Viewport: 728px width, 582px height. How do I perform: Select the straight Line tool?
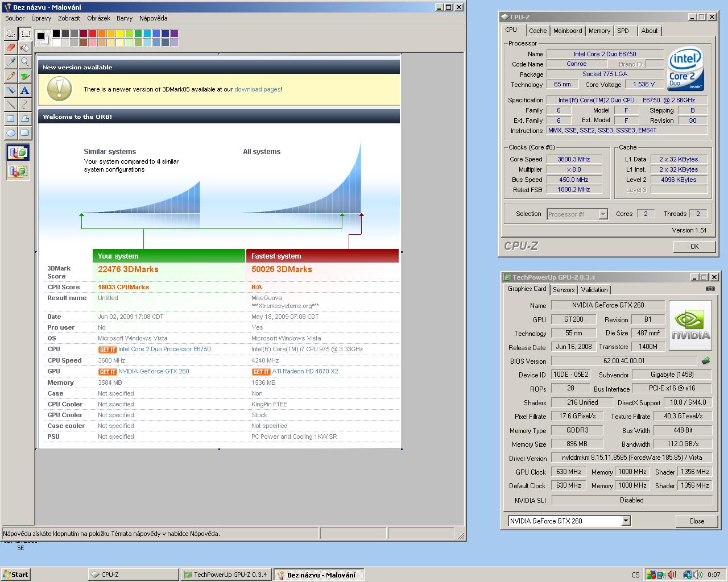coord(10,105)
